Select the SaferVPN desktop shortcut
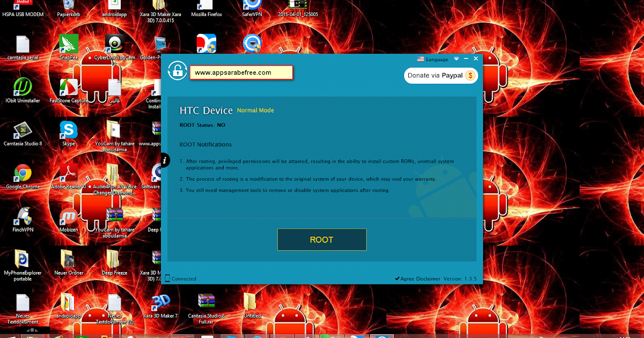 [252, 9]
